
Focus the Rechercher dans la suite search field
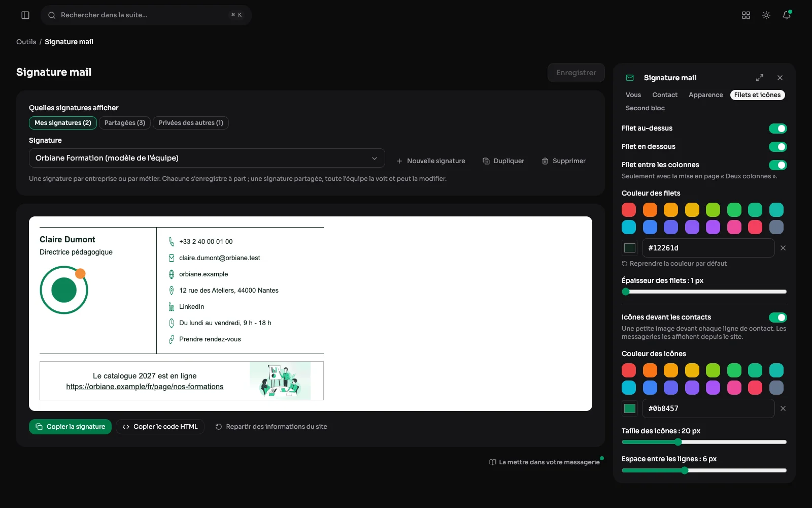pos(146,15)
